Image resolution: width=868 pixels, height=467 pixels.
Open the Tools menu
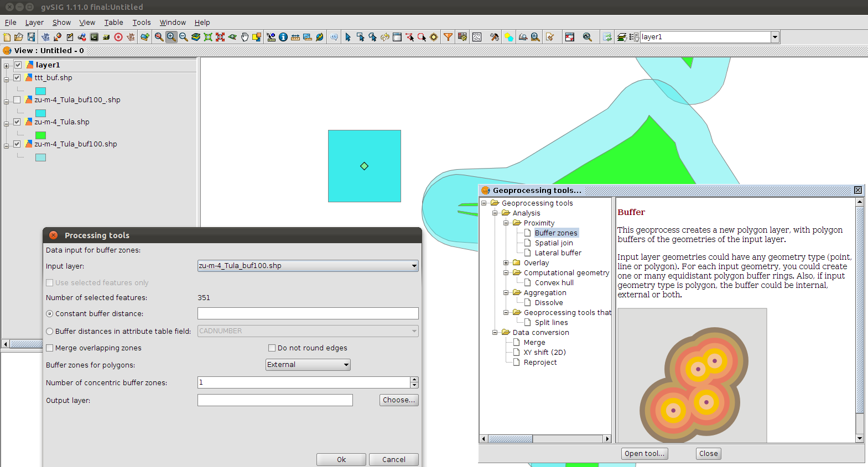click(141, 23)
